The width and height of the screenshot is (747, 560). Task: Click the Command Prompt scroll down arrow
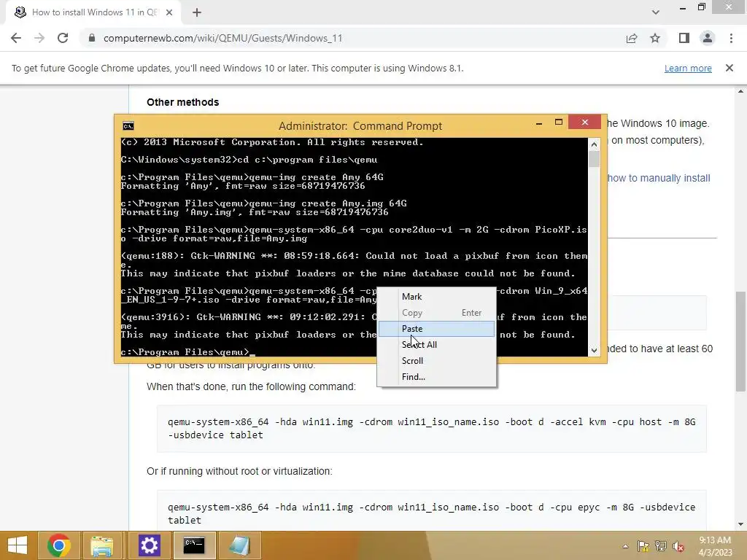pos(594,351)
